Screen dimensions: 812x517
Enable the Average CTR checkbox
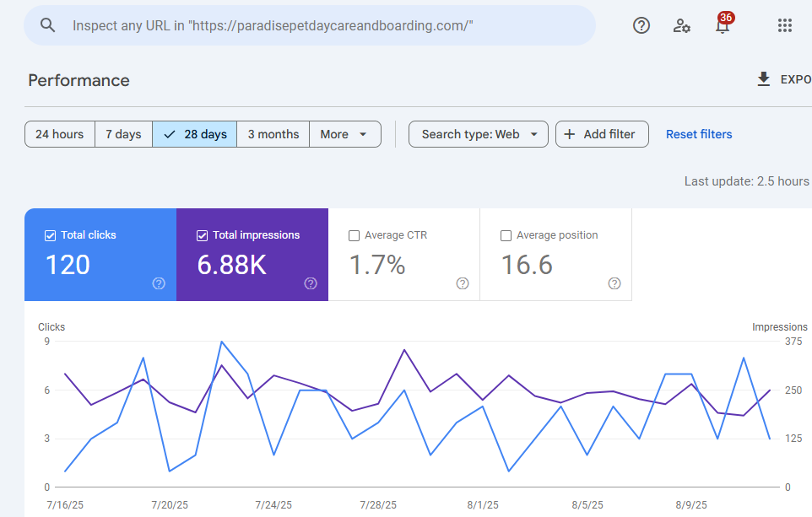click(x=354, y=235)
